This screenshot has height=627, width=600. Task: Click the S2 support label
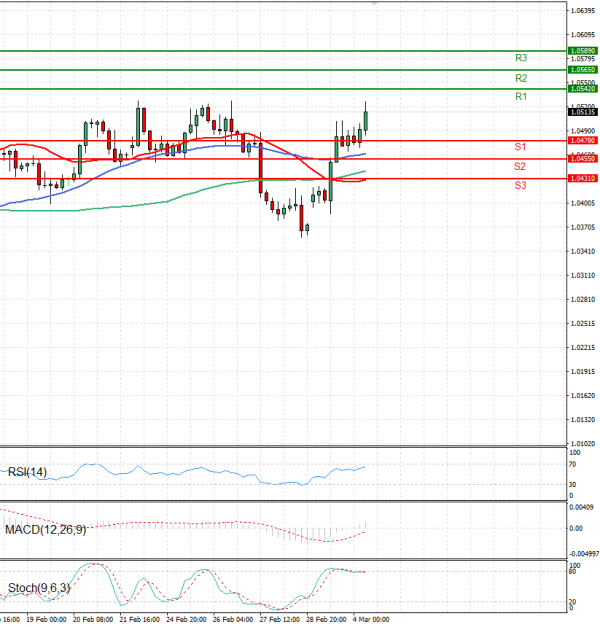click(x=520, y=166)
